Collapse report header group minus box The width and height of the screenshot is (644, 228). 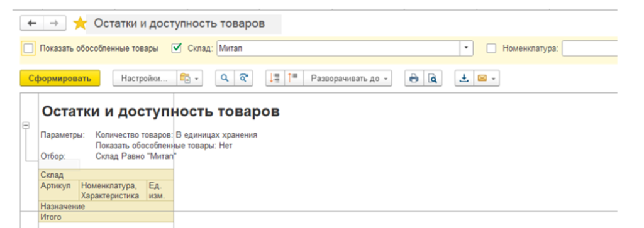point(25,126)
